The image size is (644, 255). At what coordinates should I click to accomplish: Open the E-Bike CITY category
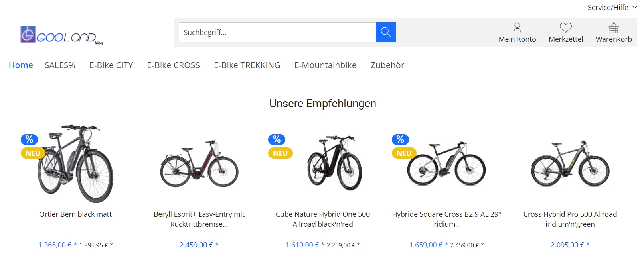(x=111, y=65)
